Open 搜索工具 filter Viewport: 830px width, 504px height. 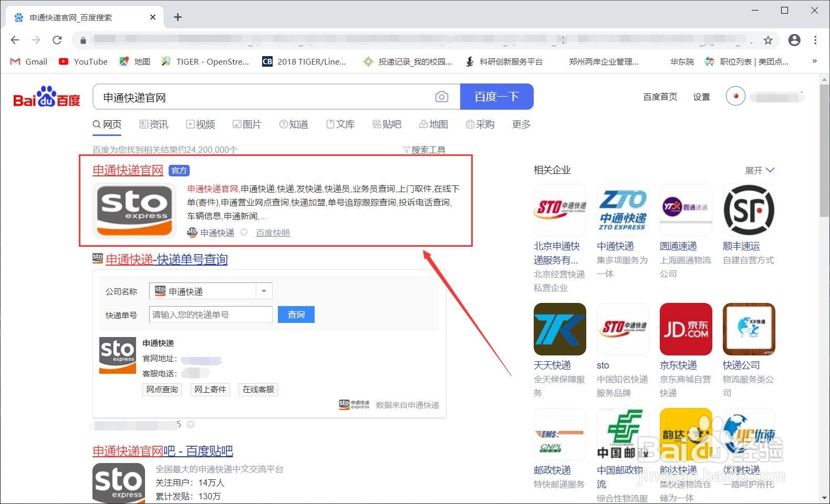[424, 150]
